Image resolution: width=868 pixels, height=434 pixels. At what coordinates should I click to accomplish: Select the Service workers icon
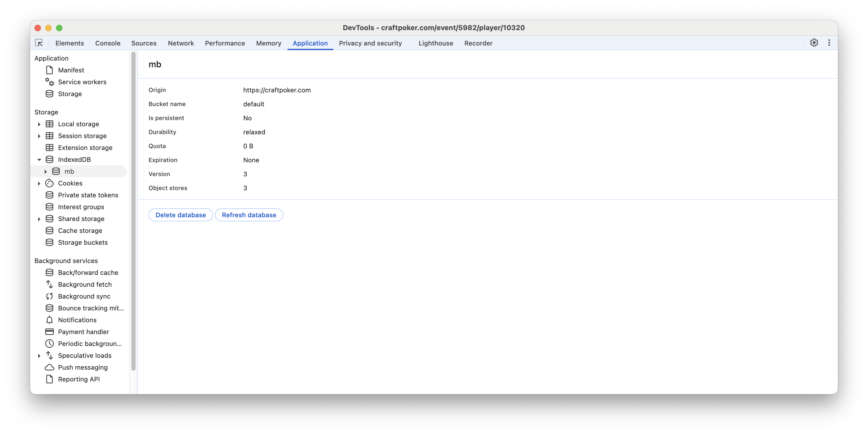point(49,82)
